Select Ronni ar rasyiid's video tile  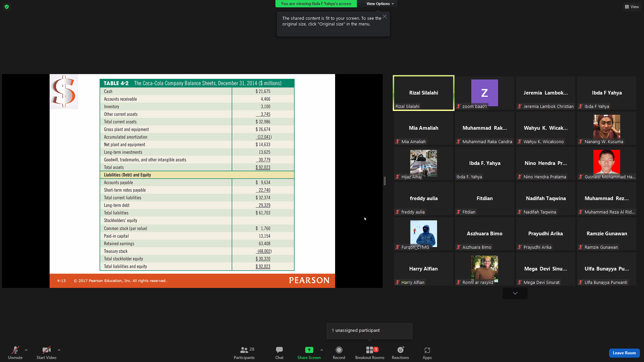pyautogui.click(x=485, y=269)
